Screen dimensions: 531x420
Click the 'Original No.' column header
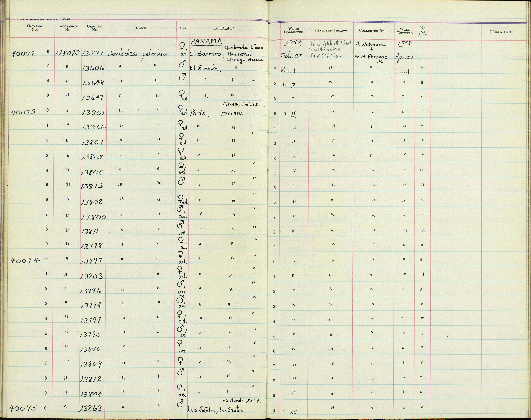pyautogui.click(x=95, y=28)
